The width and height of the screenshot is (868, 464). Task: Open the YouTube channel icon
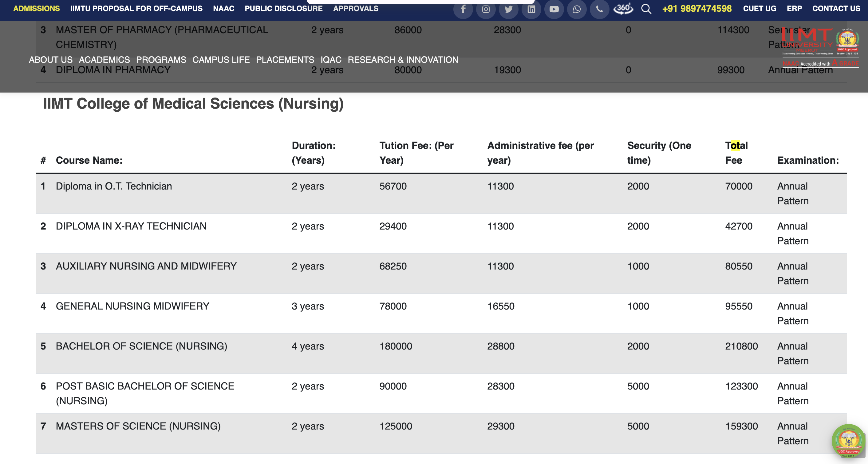(554, 9)
